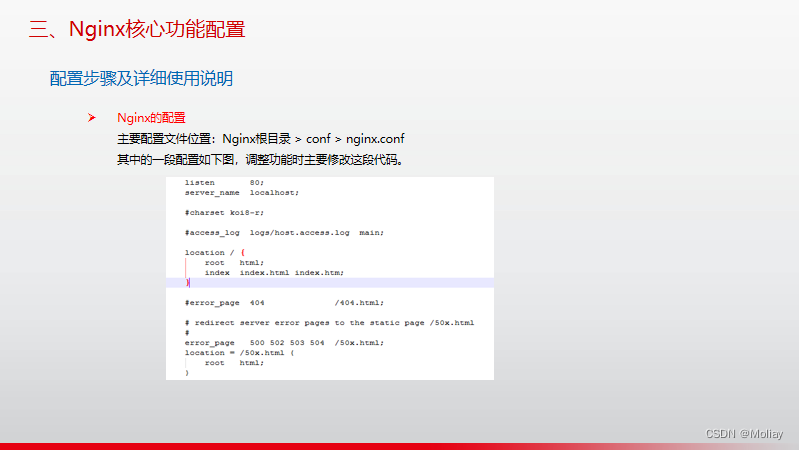Click the '#error_page 404 /404.html;' line
The image size is (799, 450).
[x=284, y=303]
